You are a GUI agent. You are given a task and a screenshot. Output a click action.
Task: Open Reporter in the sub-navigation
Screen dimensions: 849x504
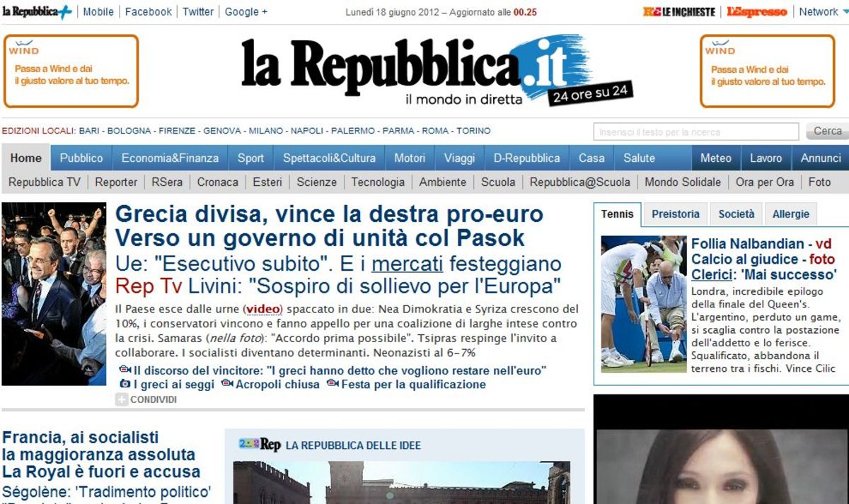pyautogui.click(x=116, y=182)
